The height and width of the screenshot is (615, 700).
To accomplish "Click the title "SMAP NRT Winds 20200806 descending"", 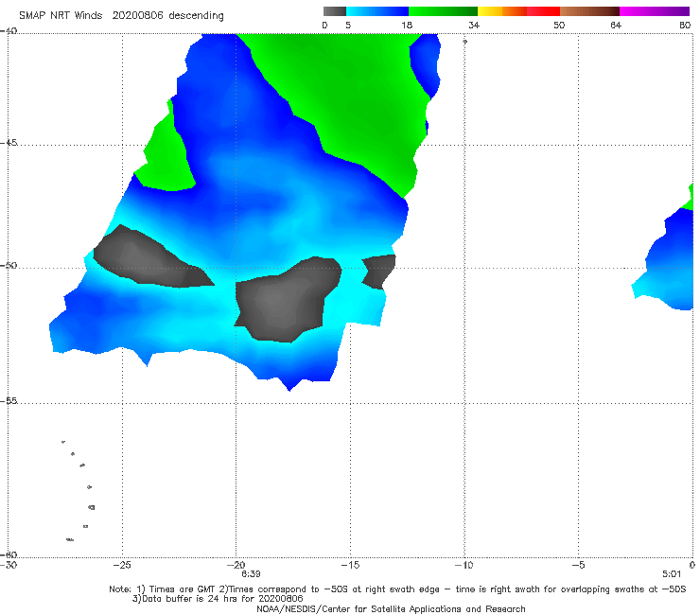I will click(121, 16).
